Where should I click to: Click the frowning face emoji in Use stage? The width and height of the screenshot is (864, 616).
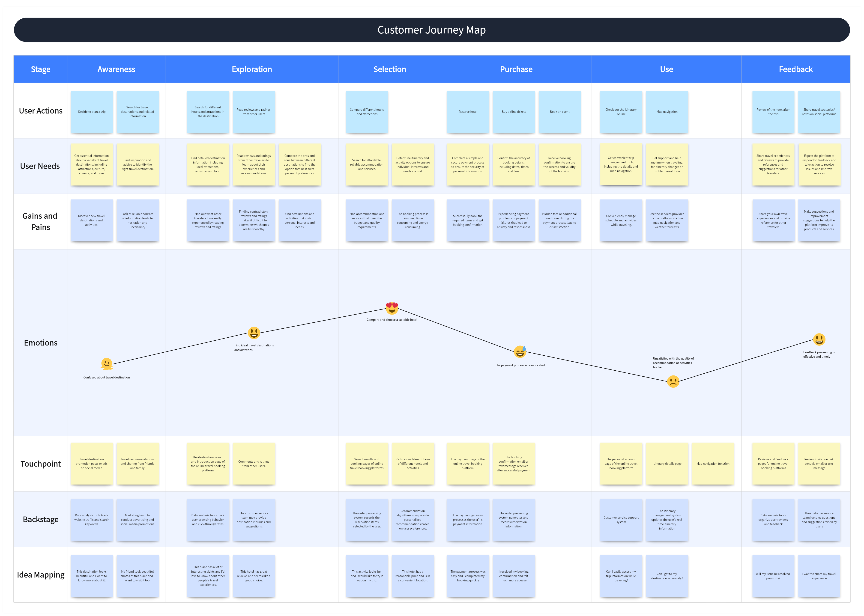(673, 381)
